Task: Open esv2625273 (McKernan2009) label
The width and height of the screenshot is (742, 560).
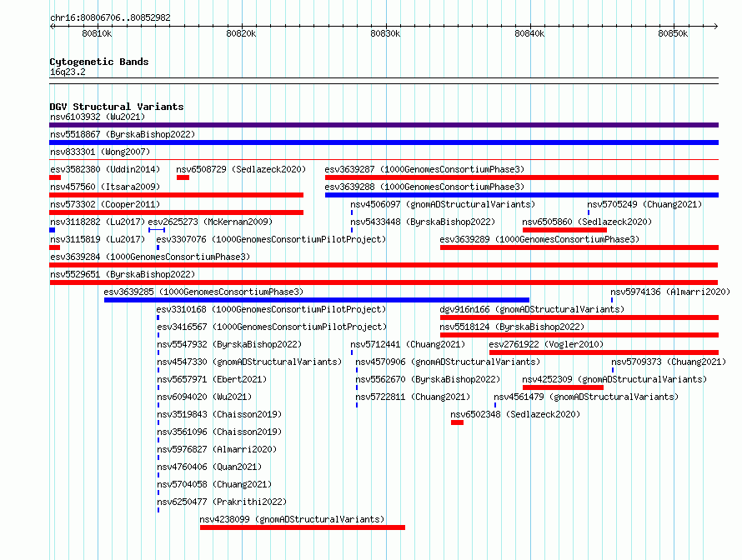Action: 210,222
